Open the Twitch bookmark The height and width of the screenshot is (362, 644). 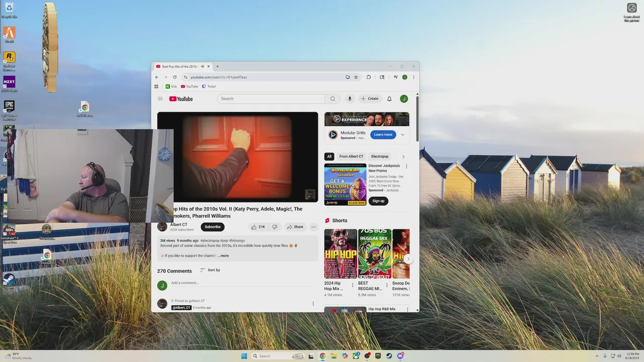pos(209,86)
